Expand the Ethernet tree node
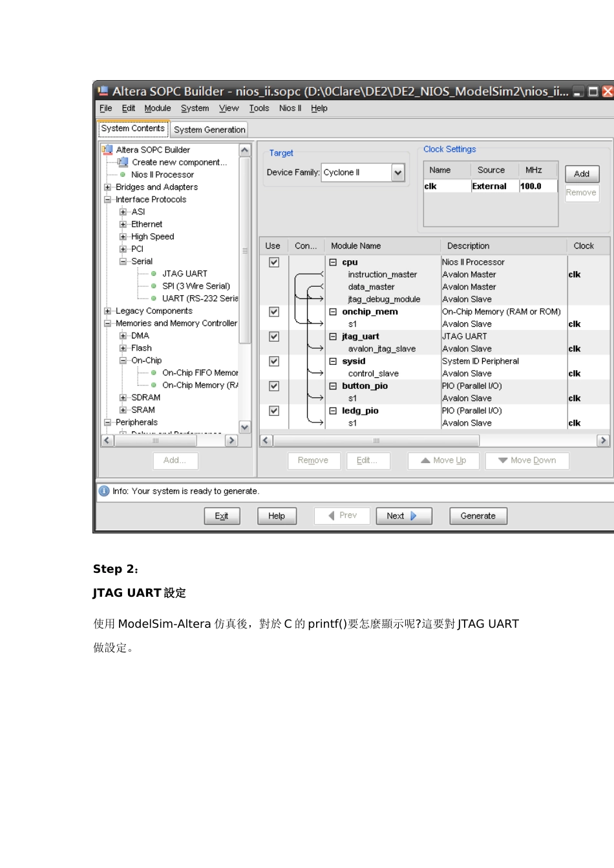614x868 pixels. tap(123, 224)
